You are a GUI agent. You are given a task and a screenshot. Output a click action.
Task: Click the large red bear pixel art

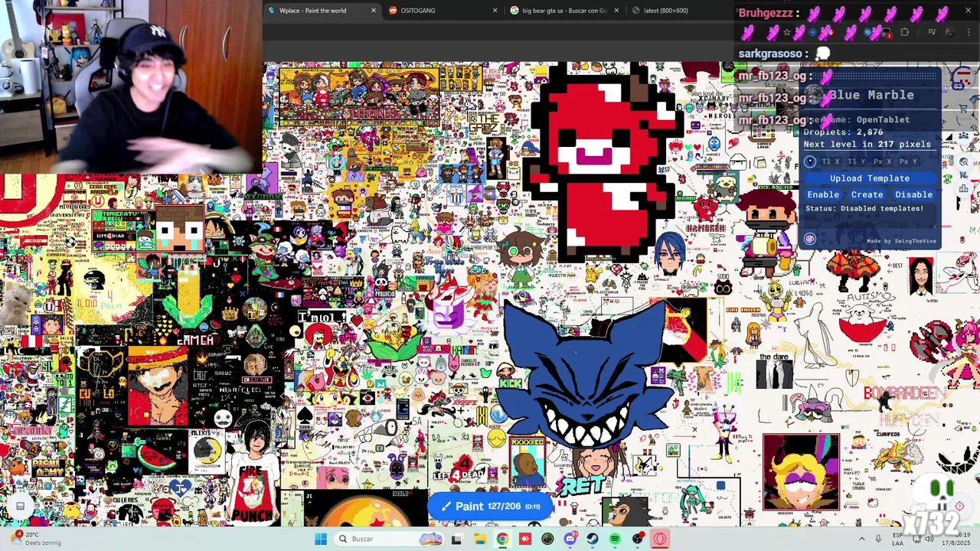603,161
